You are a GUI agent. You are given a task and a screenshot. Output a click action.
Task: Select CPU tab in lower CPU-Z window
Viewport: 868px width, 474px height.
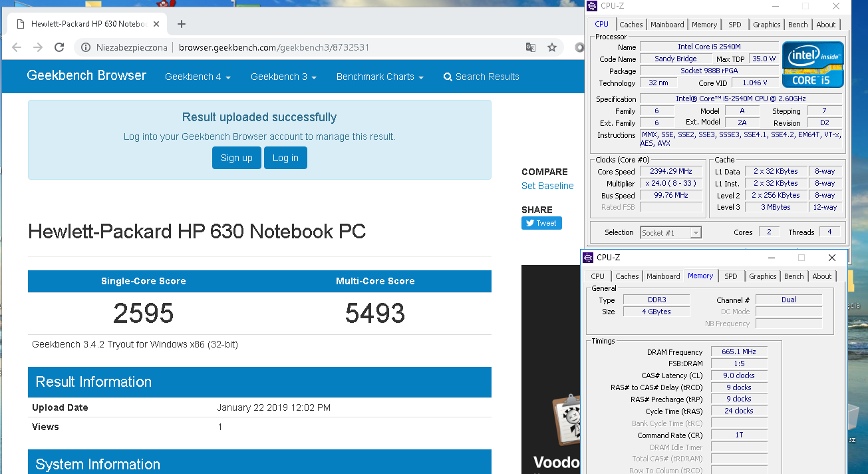[598, 276]
